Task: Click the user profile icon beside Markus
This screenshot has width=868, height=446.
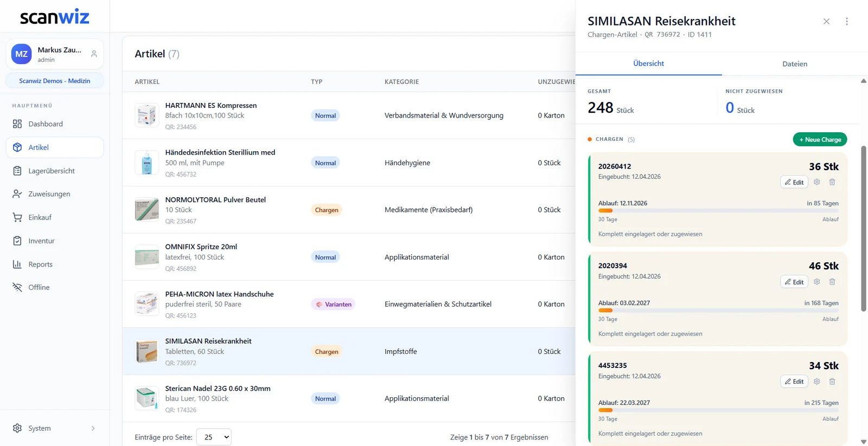Action: pyautogui.click(x=94, y=54)
